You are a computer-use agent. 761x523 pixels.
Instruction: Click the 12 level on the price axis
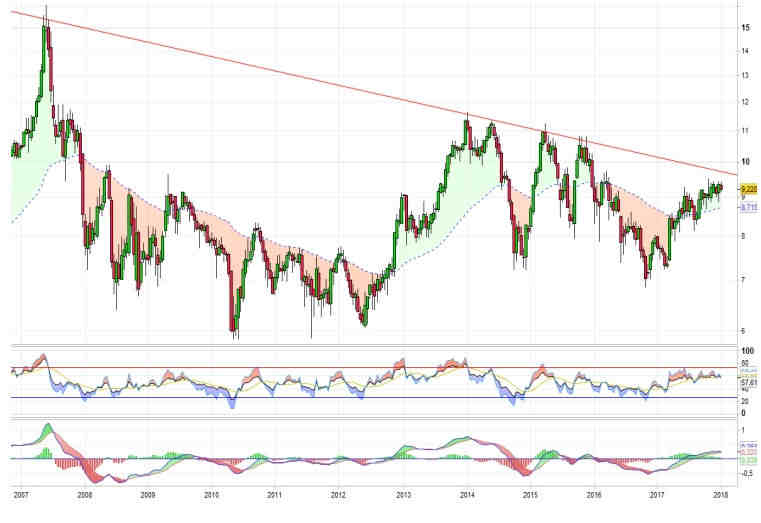tap(745, 102)
